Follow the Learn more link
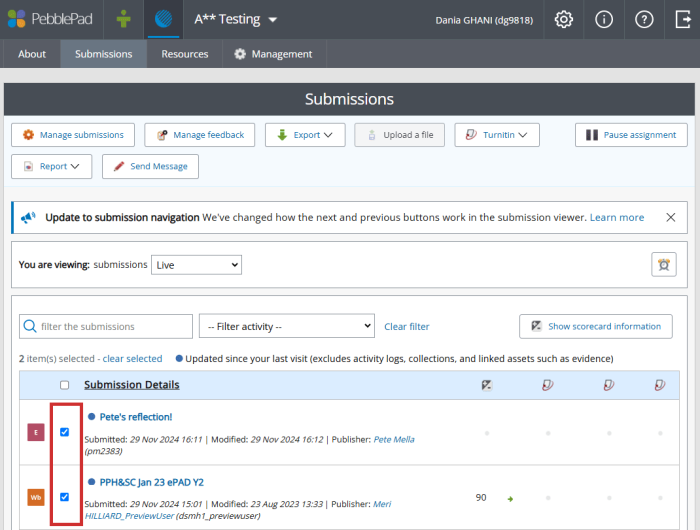Image resolution: width=700 pixels, height=530 pixels. click(x=617, y=217)
